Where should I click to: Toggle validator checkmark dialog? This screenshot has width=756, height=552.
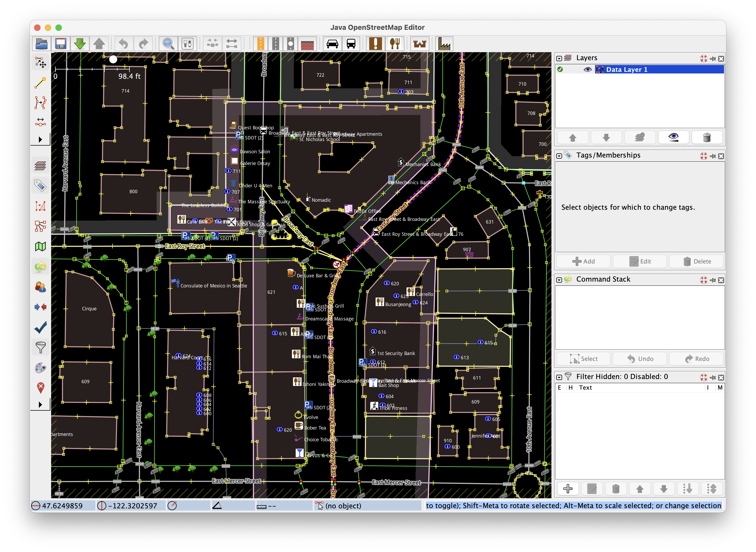click(40, 327)
